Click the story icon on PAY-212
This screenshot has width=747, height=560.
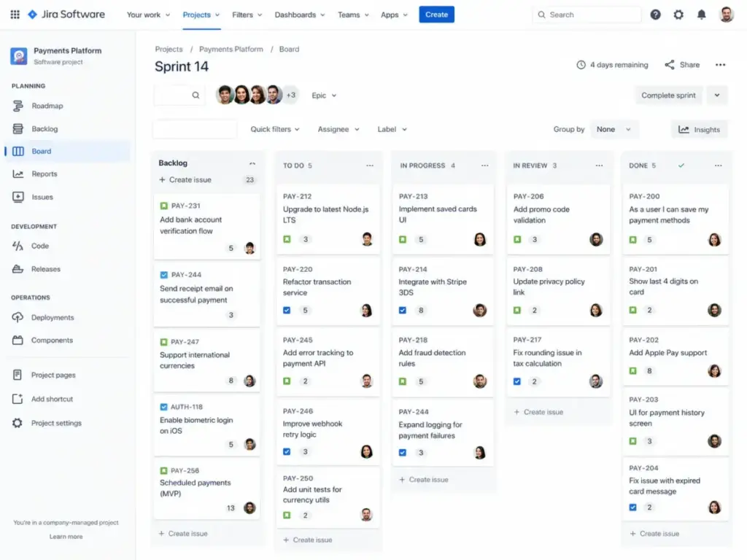coord(287,239)
